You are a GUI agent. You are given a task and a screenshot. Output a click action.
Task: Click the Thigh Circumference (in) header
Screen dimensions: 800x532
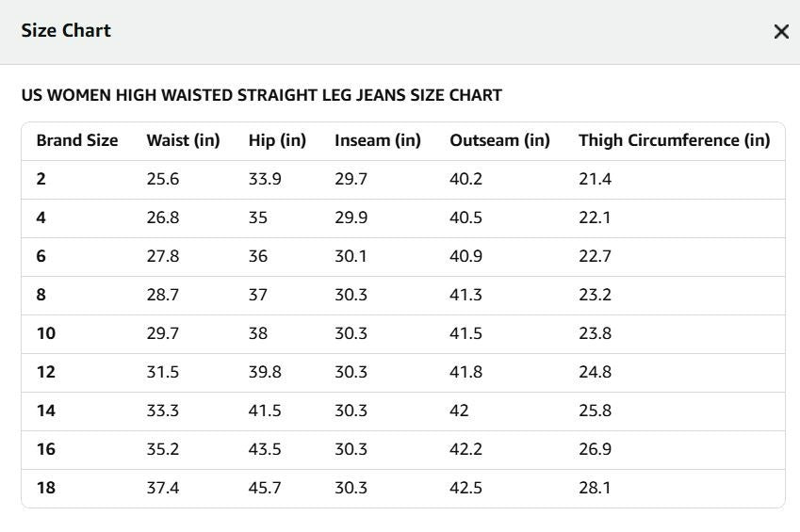[x=674, y=140]
